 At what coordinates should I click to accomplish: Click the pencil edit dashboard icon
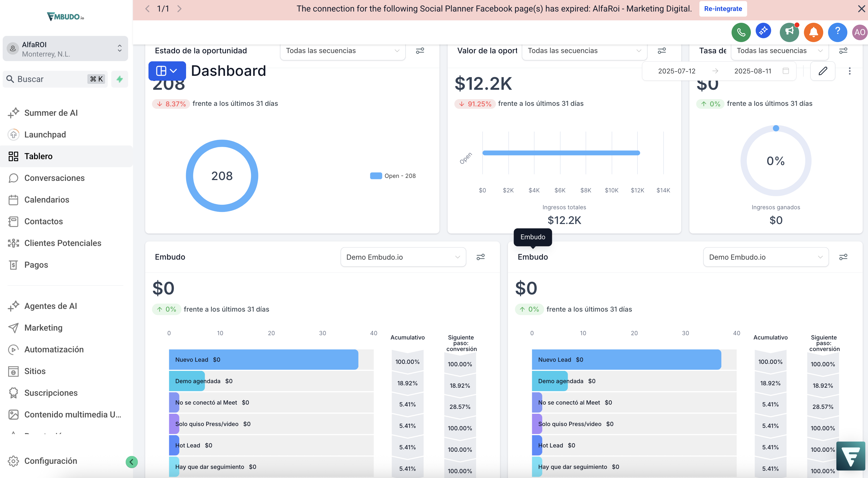coord(822,71)
